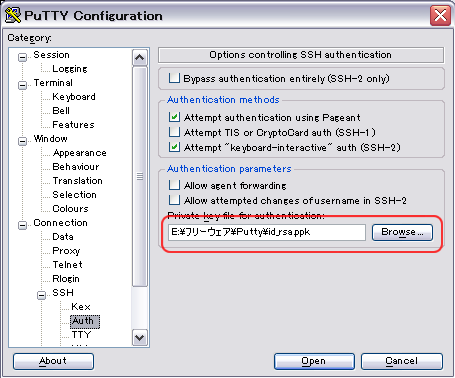Click the category scrollbar thumb
The height and width of the screenshot is (378, 455).
point(140,176)
